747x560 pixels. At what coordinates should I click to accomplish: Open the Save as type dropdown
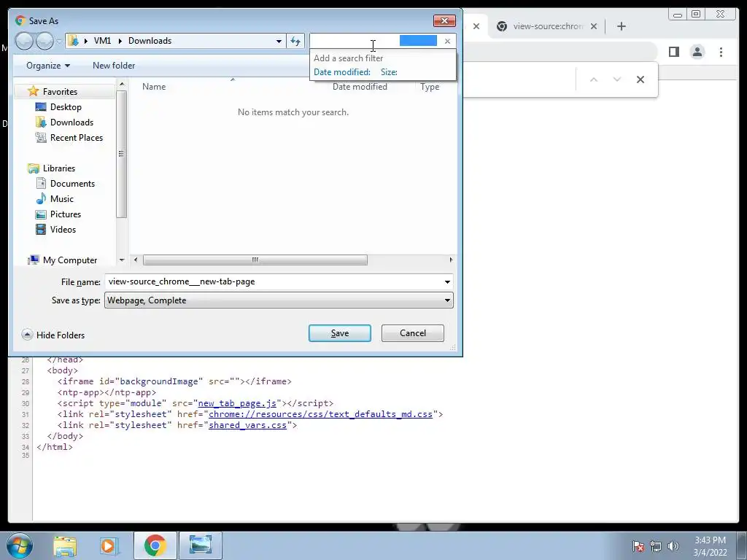coord(279,300)
